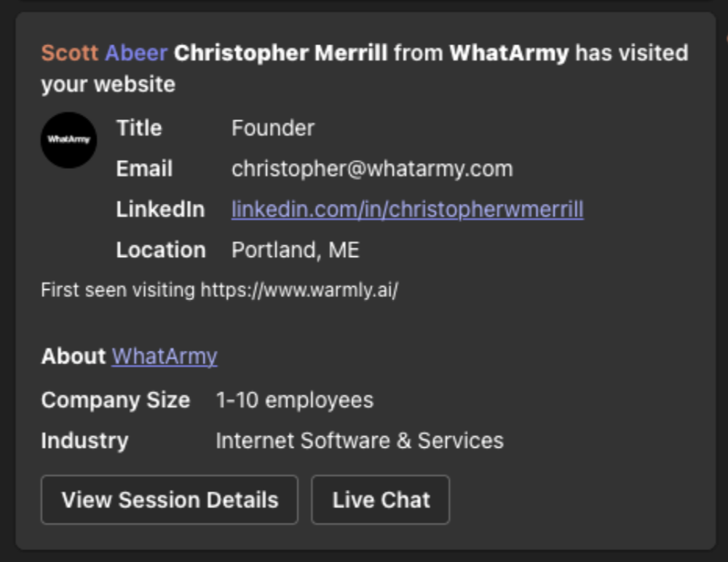
Task: Click the Company Size label
Action: [115, 400]
